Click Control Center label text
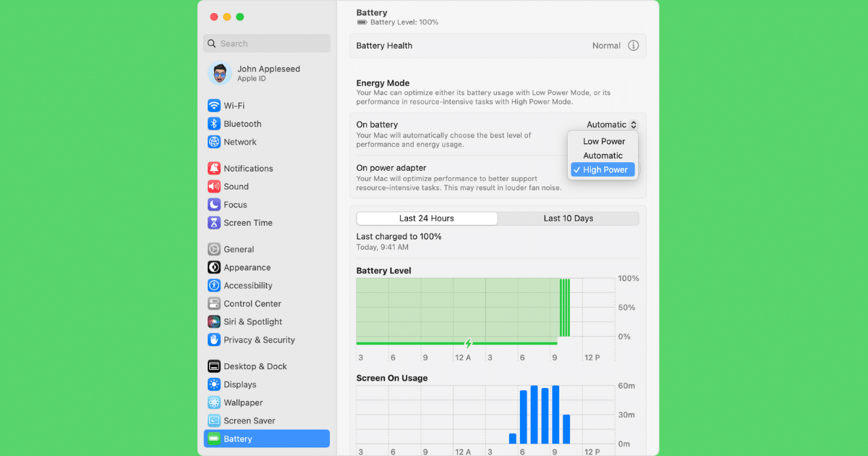868x456 pixels. [x=252, y=304]
